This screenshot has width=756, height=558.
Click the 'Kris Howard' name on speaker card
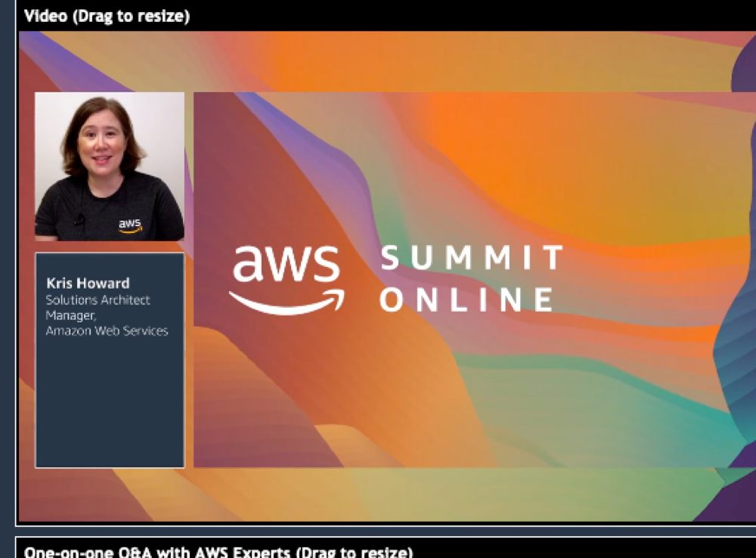pyautogui.click(x=88, y=284)
